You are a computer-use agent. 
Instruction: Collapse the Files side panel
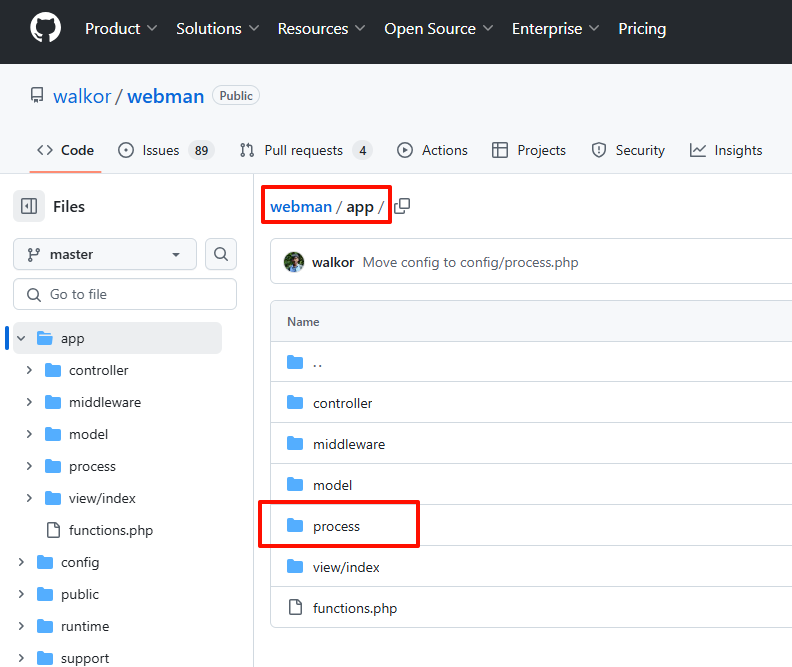pyautogui.click(x=29, y=206)
